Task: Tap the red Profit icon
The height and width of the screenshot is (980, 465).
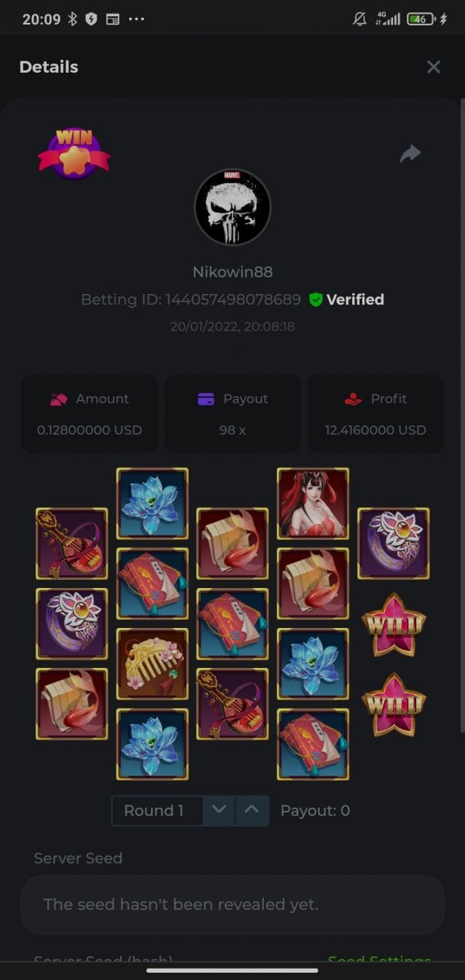Action: click(x=352, y=399)
